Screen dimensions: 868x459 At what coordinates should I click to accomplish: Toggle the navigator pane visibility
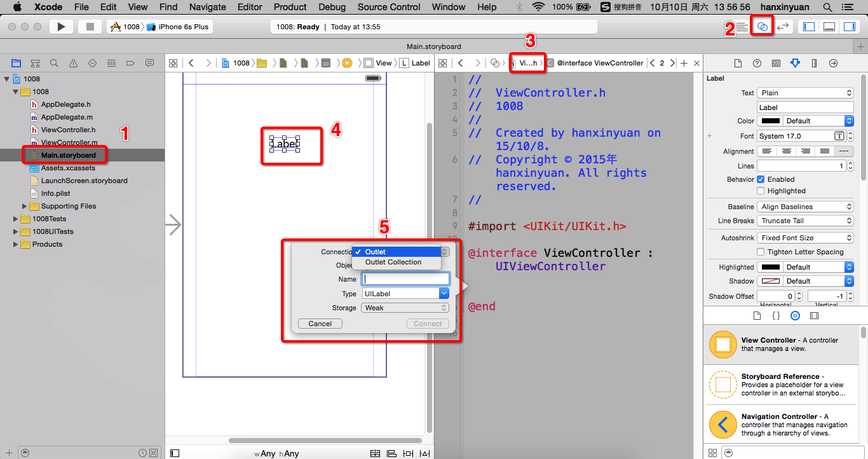(809, 27)
